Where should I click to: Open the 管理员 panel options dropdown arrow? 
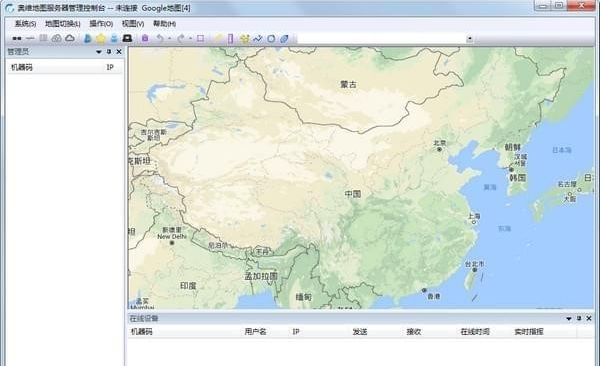point(99,52)
